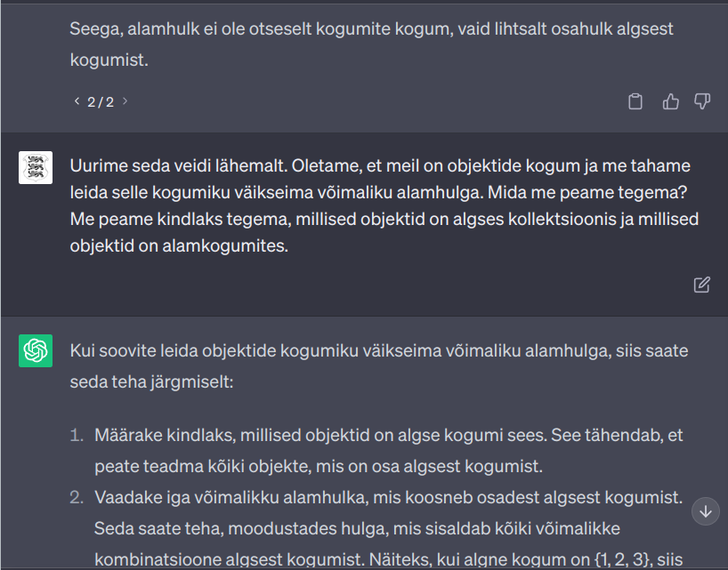Click list item "Määrake kindlaks, millised objektid"
Screen dimensions: 728x570
388,450
